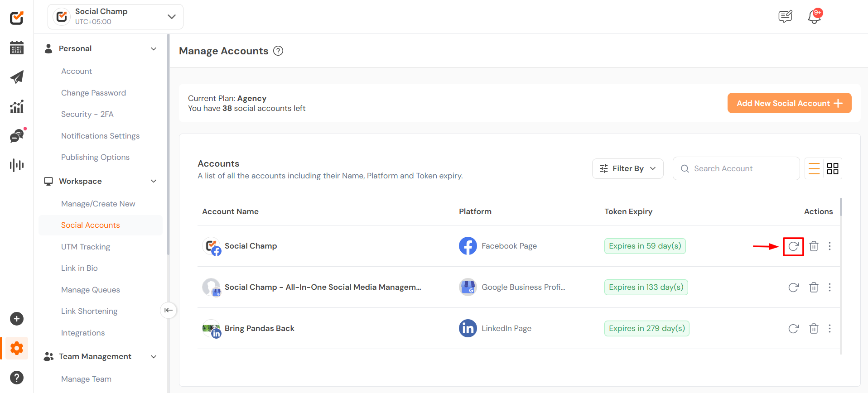Click 'Expires in 279 day(s)' badge

(x=646, y=328)
